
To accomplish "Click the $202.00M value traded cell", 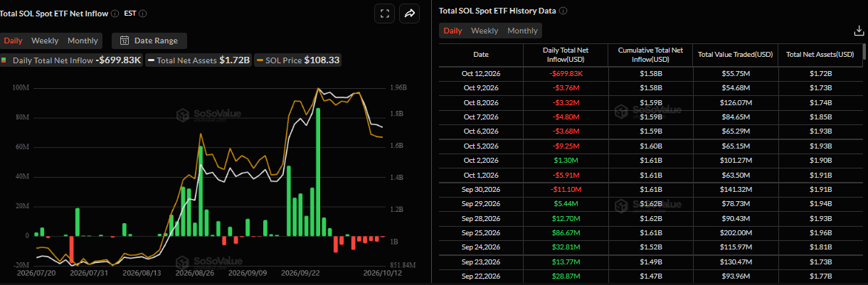I will (736, 232).
